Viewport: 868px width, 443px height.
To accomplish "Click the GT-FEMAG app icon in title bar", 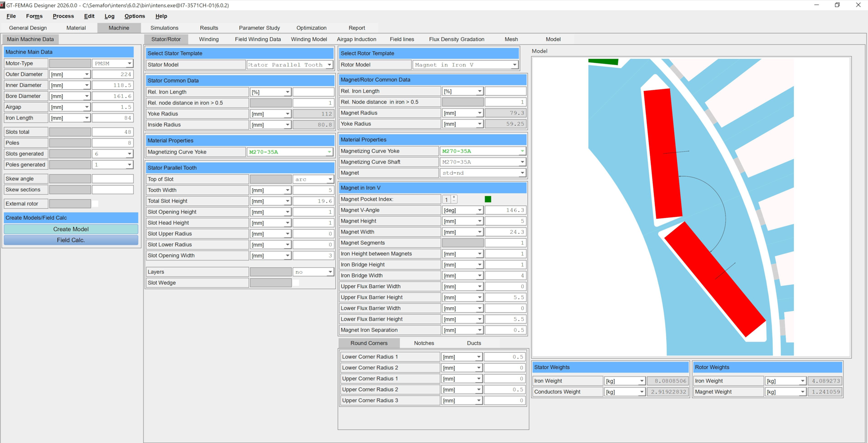I will (x=3, y=5).
